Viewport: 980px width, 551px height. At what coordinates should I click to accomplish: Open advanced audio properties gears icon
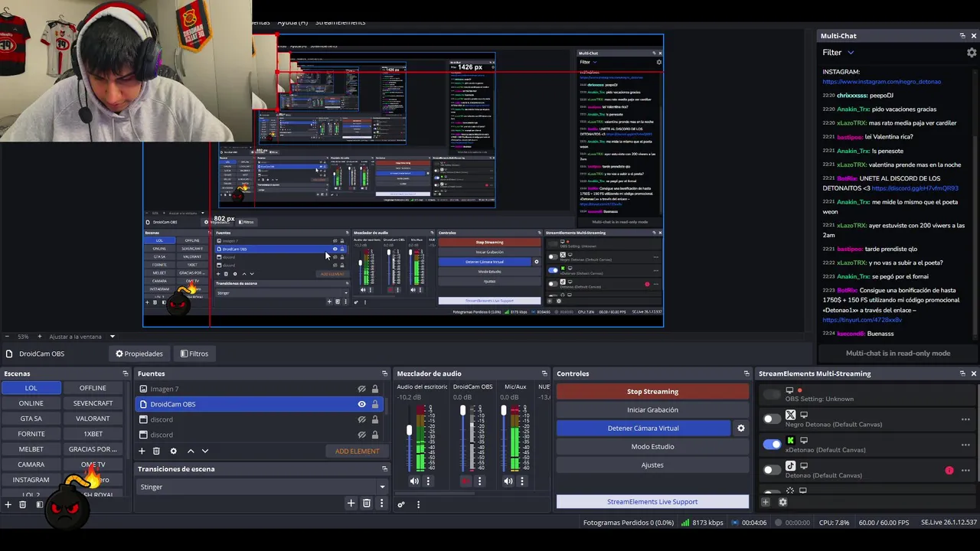(400, 504)
